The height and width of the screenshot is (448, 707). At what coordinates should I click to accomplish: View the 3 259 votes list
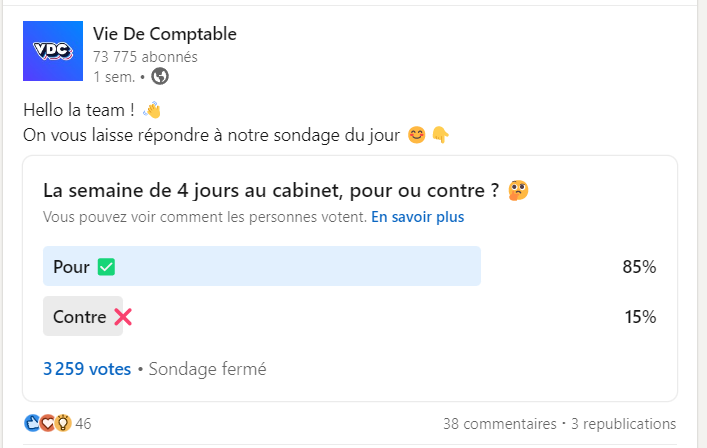tap(87, 369)
